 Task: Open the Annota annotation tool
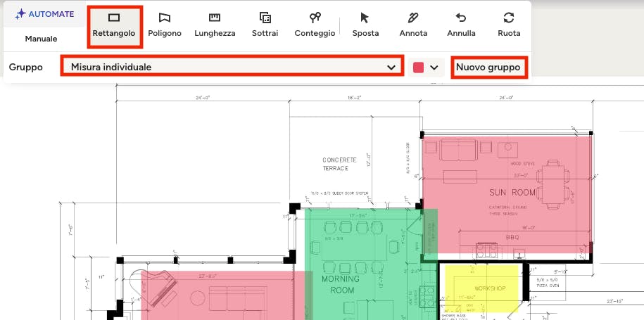(x=412, y=25)
